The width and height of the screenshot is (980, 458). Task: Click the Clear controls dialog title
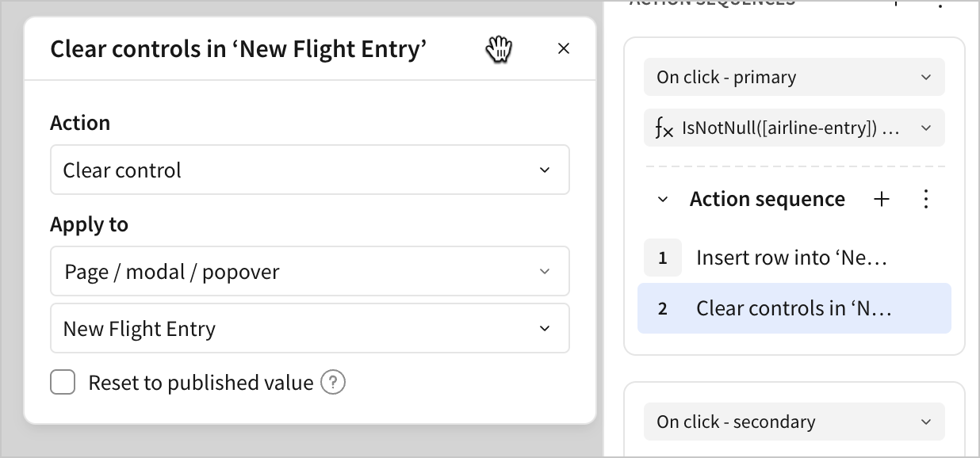[x=239, y=49]
